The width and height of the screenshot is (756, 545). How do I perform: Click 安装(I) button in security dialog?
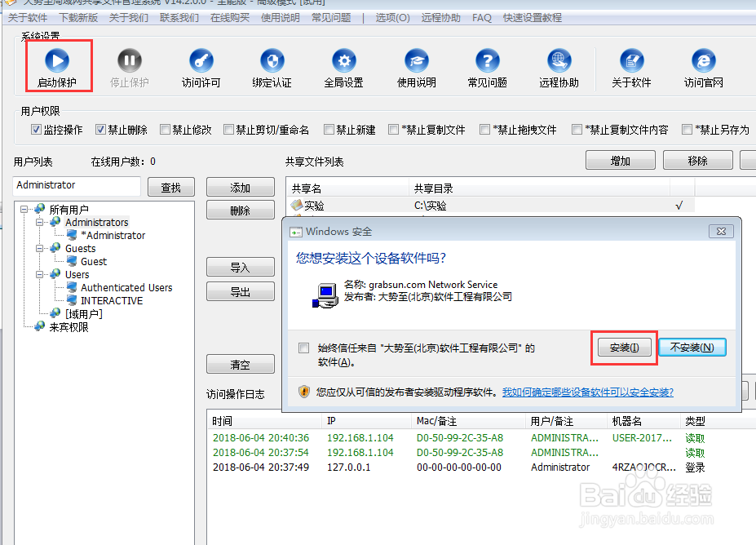(x=625, y=348)
